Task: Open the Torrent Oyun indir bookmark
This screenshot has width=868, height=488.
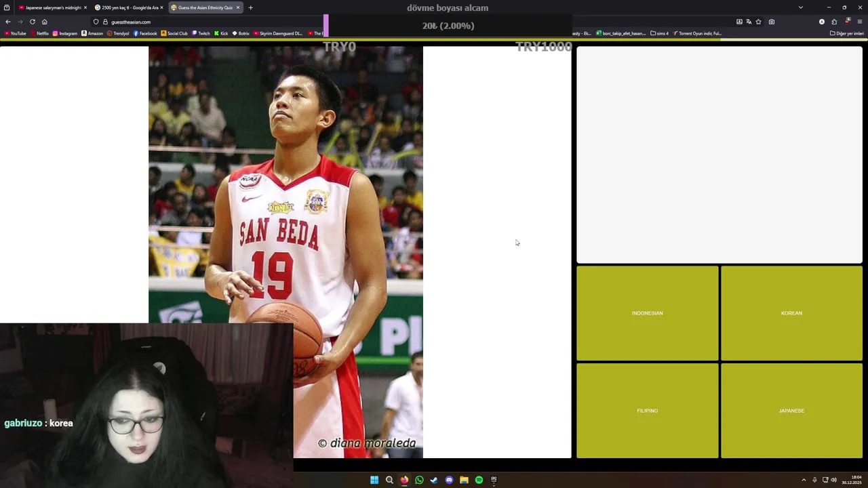Action: point(698,33)
